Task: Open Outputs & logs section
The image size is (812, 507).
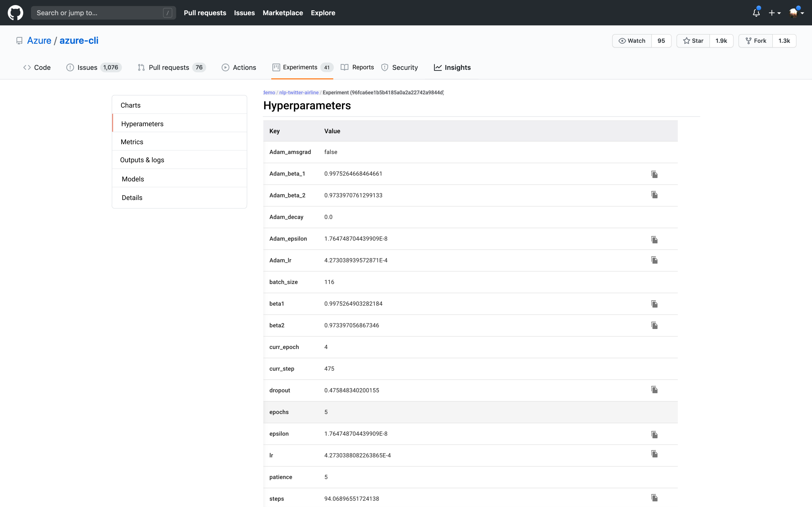Action: (x=142, y=160)
